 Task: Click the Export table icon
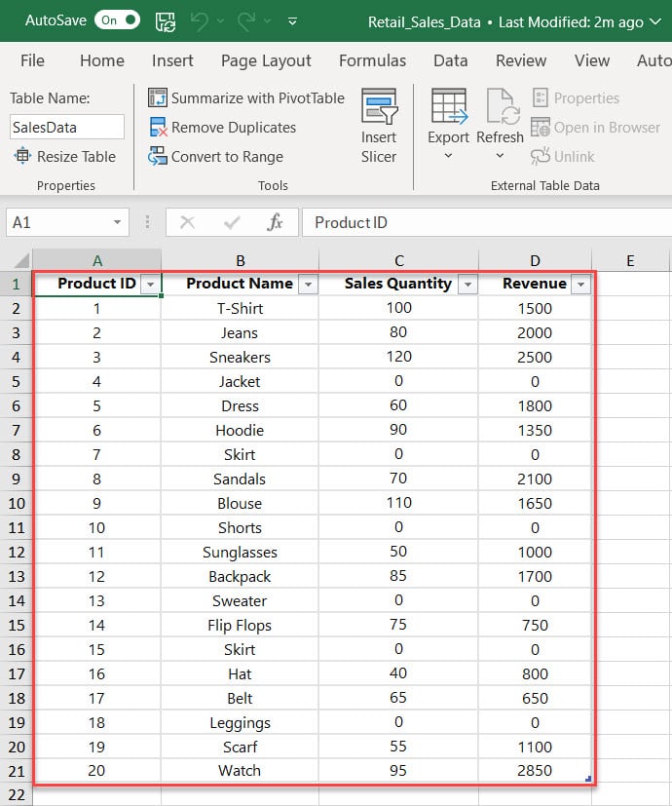[449, 106]
